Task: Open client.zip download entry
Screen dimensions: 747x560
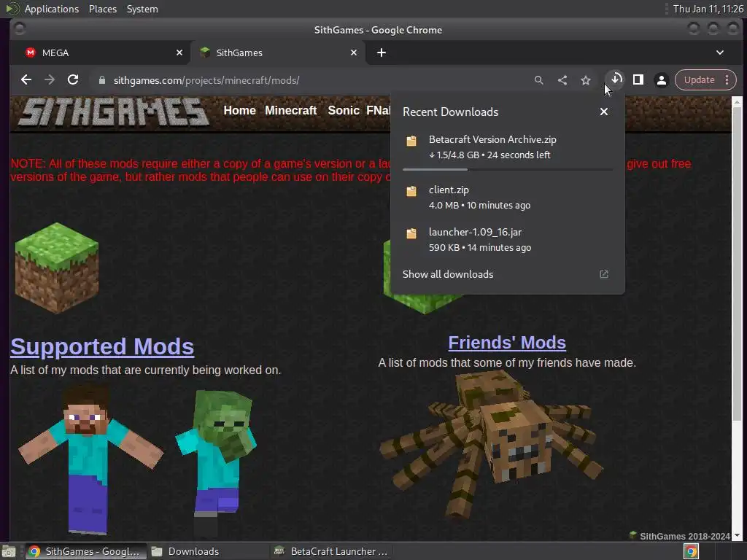Action: (x=508, y=197)
